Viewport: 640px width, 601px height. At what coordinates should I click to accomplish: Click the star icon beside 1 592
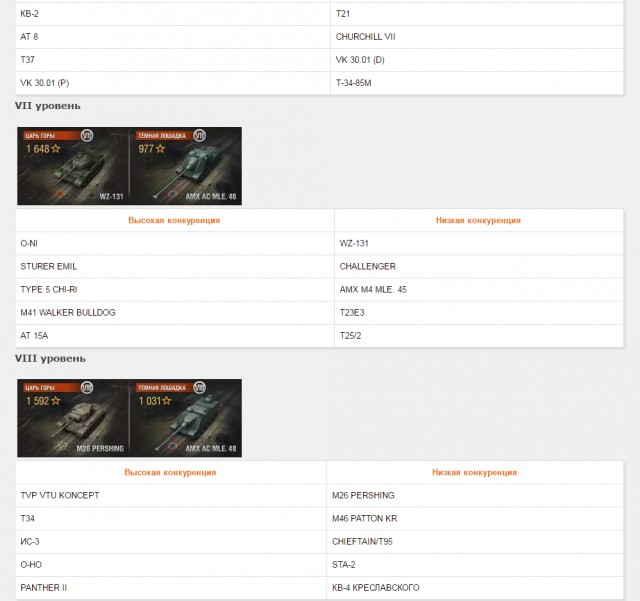(56, 401)
